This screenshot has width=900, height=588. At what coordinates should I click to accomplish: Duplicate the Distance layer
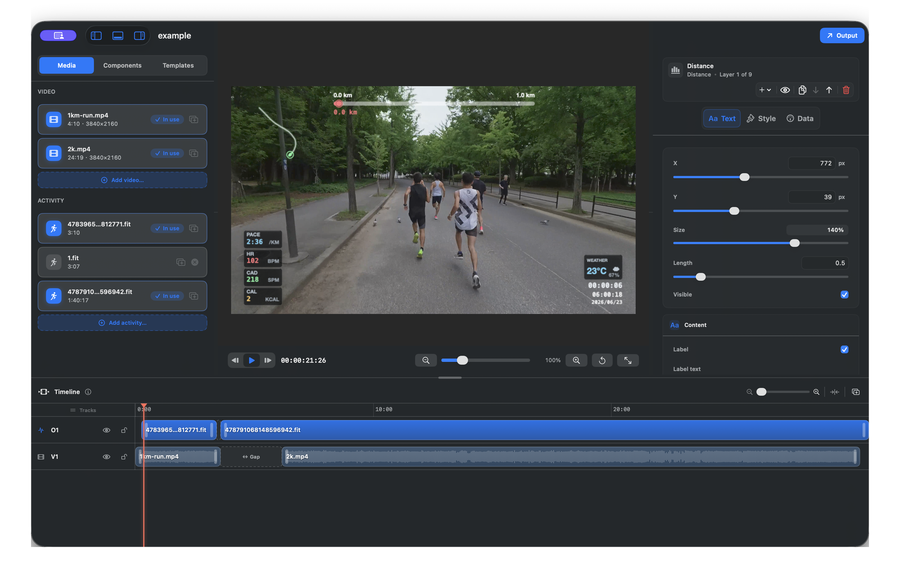(x=802, y=90)
